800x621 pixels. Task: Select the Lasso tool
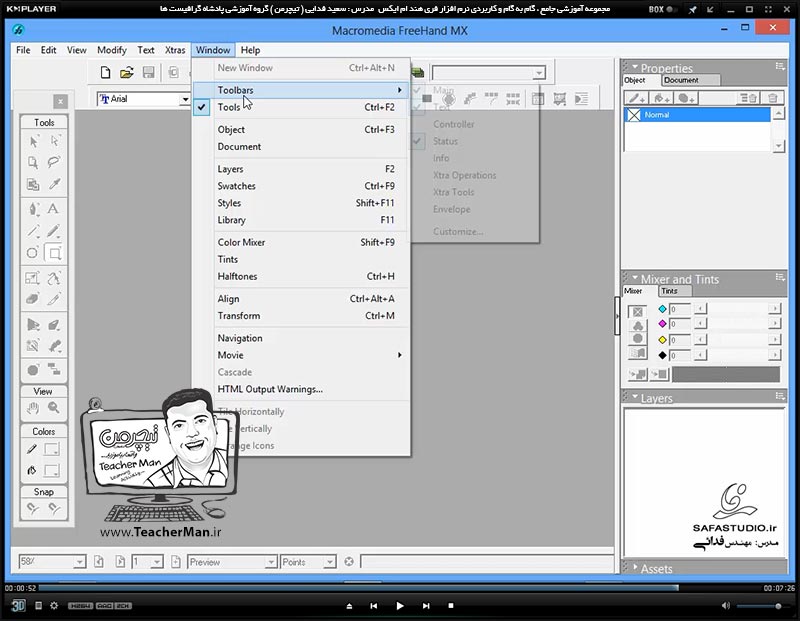pyautogui.click(x=54, y=162)
